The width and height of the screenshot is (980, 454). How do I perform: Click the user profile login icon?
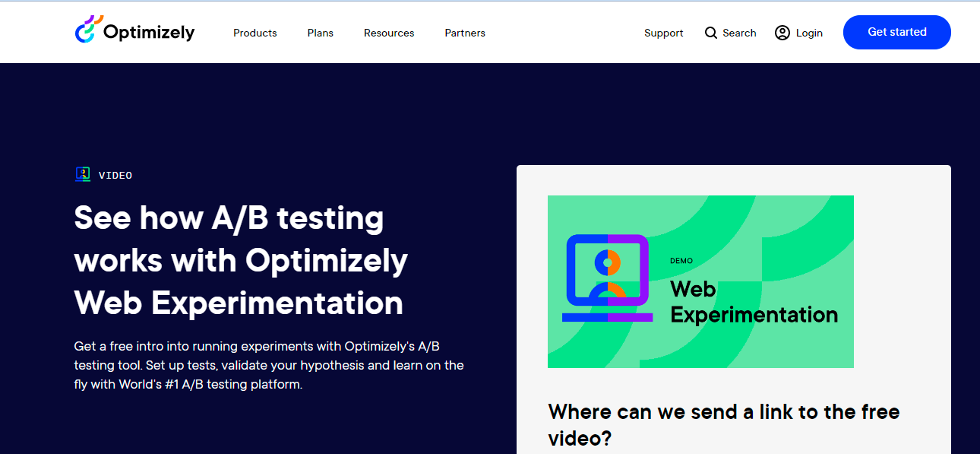(x=782, y=33)
